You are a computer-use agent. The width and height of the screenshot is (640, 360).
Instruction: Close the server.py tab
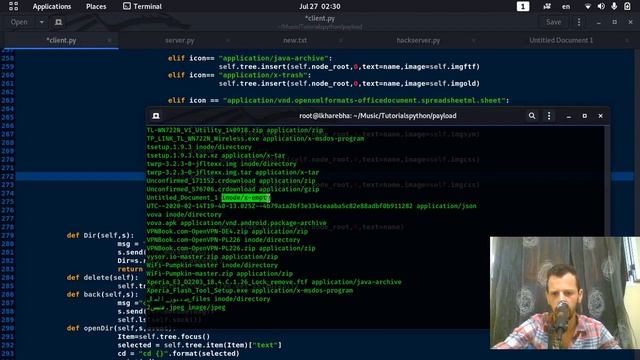coord(228,40)
